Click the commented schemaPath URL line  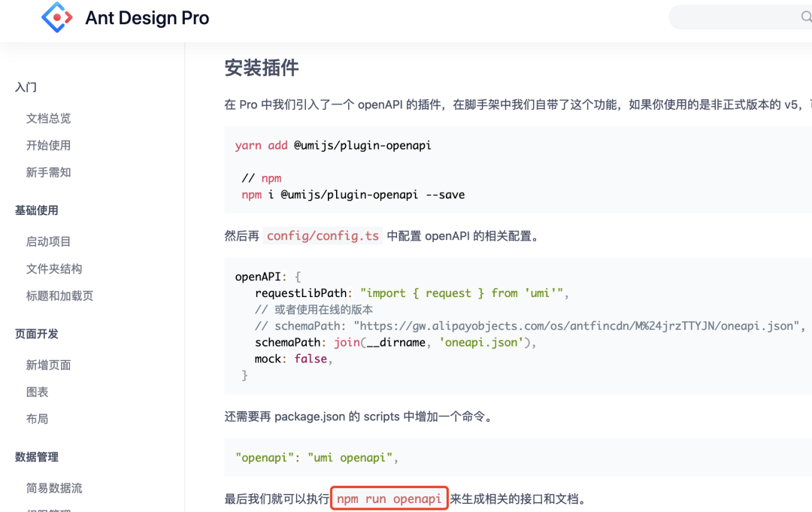530,326
